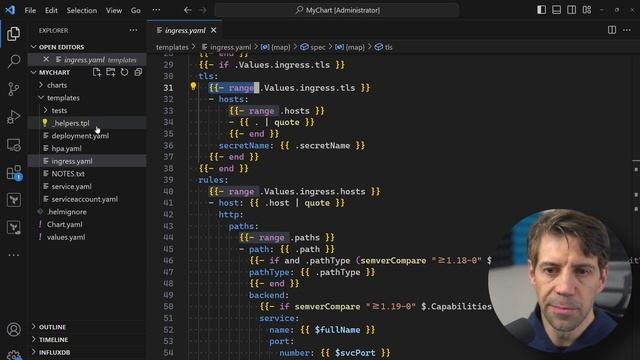Select ingress.yaml in templates folder
This screenshot has height=360, width=640.
72,161
